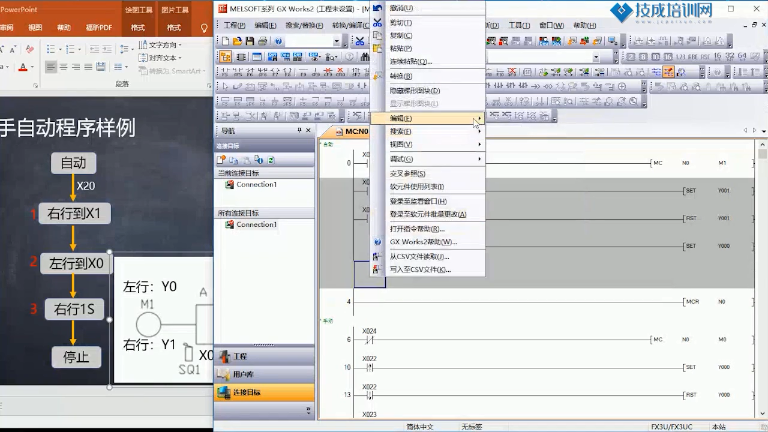This screenshot has height=432, width=768.
Task: Open the paragraph dialog launcher in PowerPoint
Action: click(x=209, y=86)
